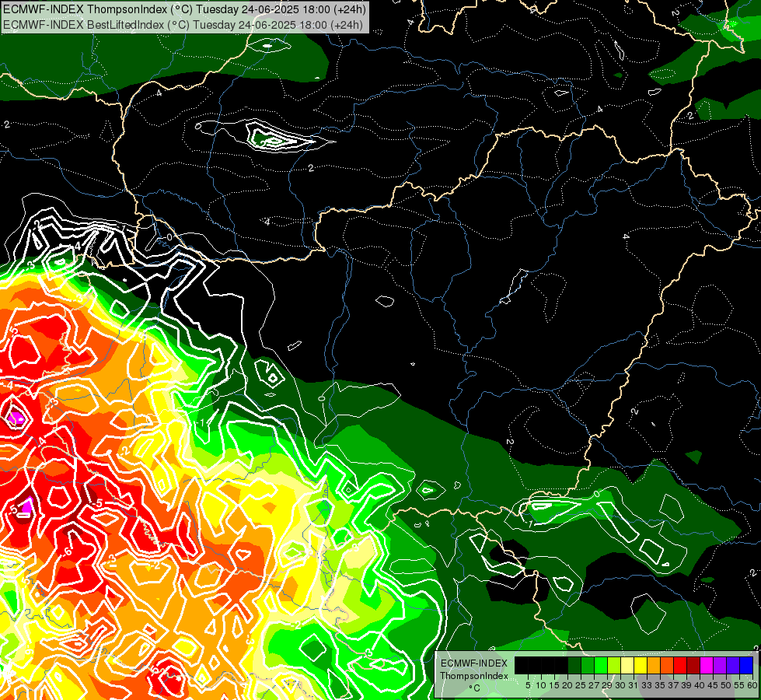Click legend scale value 27
Image resolution: width=761 pixels, height=700 pixels.
(x=594, y=685)
